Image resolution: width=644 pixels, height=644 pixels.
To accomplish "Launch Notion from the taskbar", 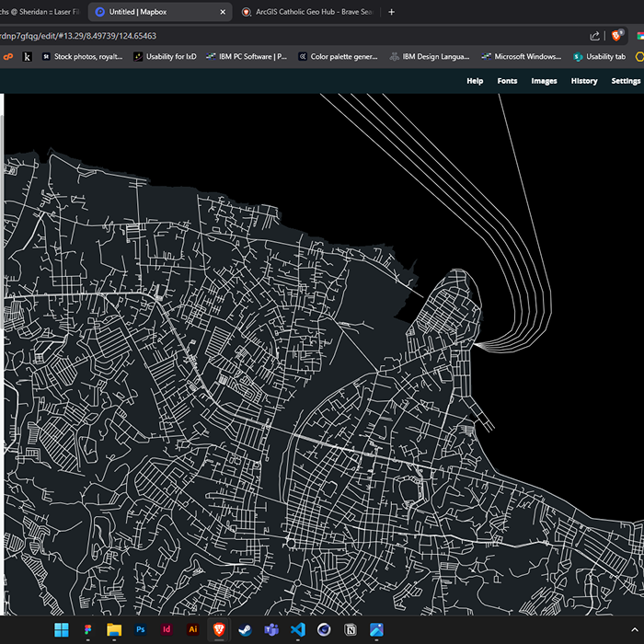I will (x=350, y=630).
